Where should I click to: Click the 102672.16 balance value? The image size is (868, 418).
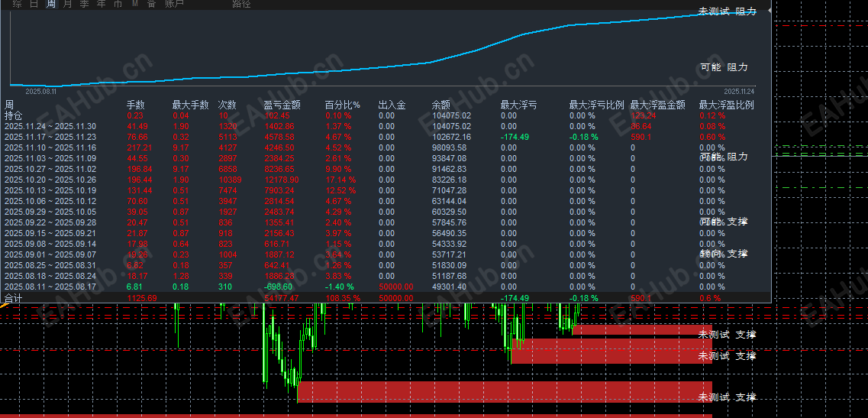coord(451,137)
